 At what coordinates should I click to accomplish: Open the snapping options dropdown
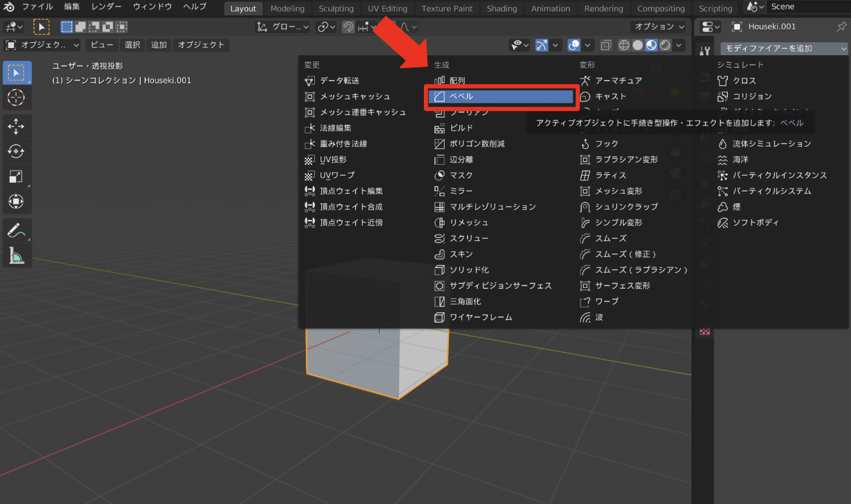pyautogui.click(x=367, y=27)
